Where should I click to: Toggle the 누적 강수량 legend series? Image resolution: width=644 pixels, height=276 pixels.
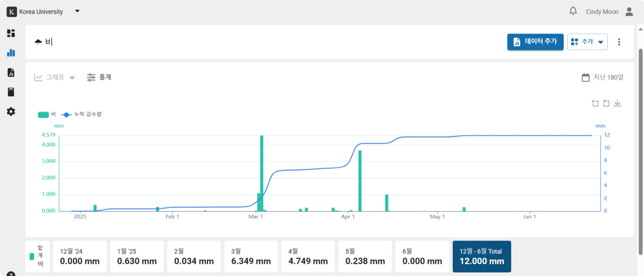81,114
